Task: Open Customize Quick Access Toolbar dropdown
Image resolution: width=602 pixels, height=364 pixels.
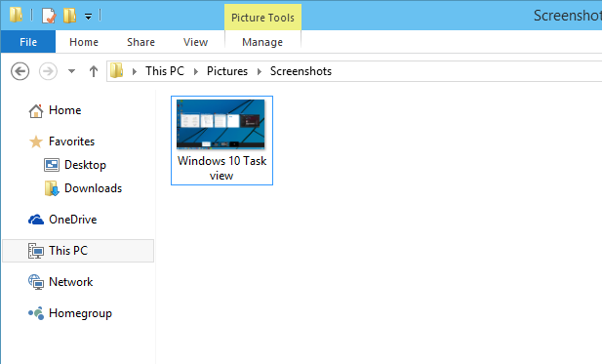Action: tap(89, 17)
